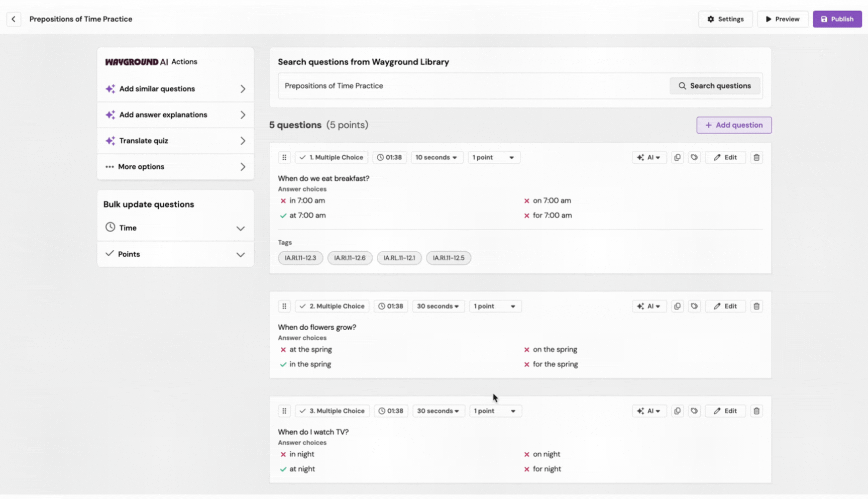Click answer choice 'in 7:00 am'

pyautogui.click(x=307, y=201)
